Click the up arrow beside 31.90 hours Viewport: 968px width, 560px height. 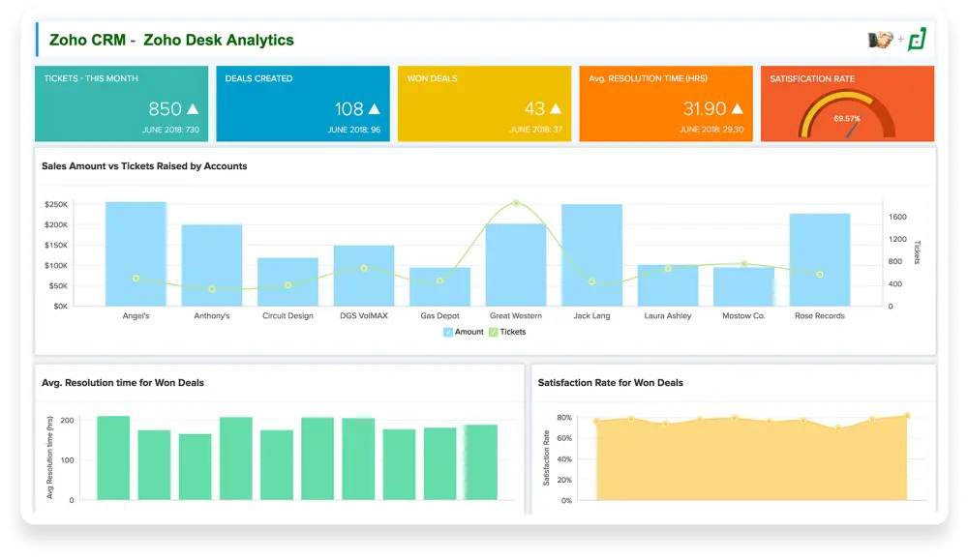[737, 108]
